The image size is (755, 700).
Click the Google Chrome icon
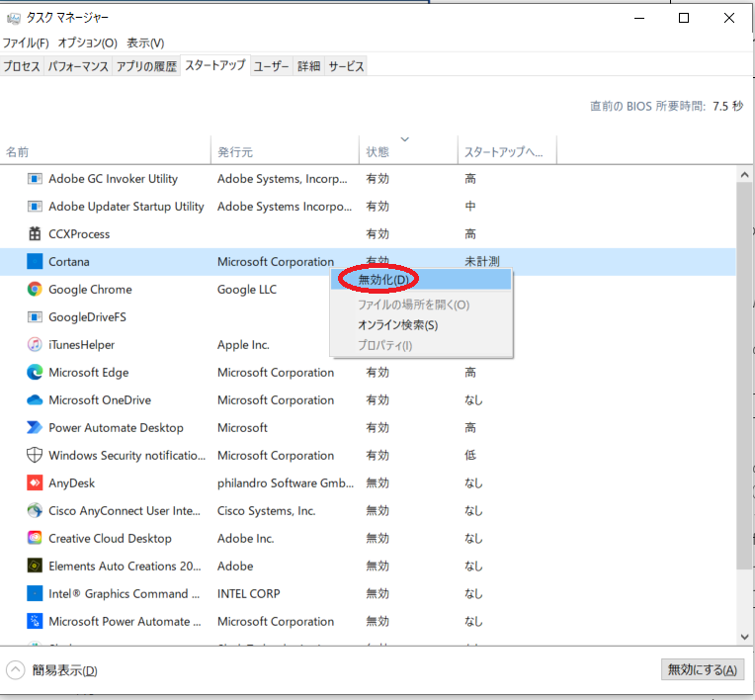(x=35, y=290)
